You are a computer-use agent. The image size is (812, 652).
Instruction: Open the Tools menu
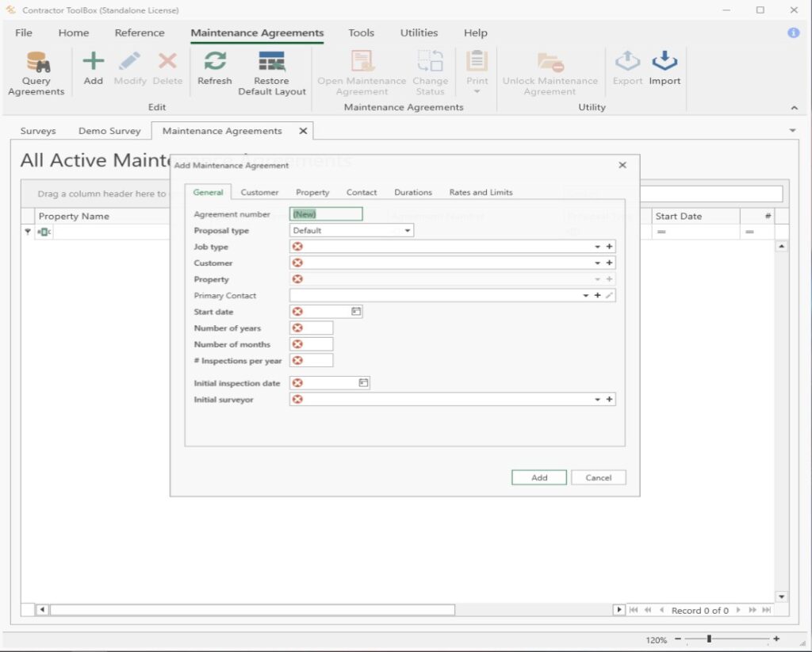click(x=361, y=33)
